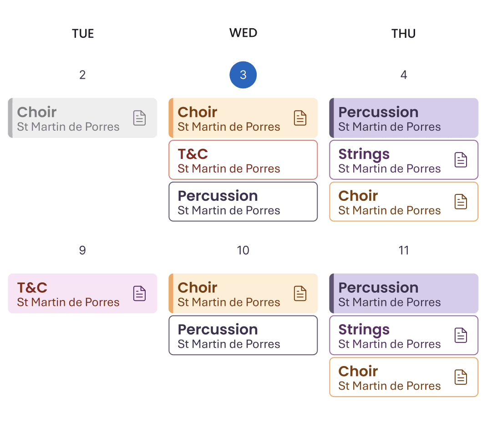Open Percussion event on Wednesday 3
The image size is (487, 448).
(x=243, y=202)
